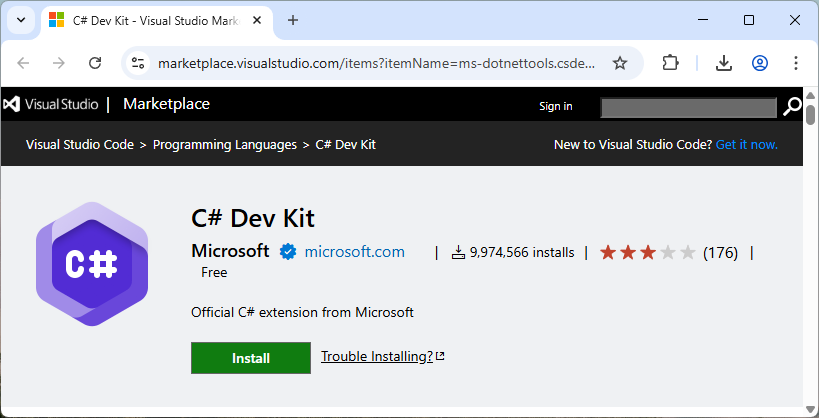The image size is (819, 418).
Task: Click the star rating icons
Action: [648, 253]
